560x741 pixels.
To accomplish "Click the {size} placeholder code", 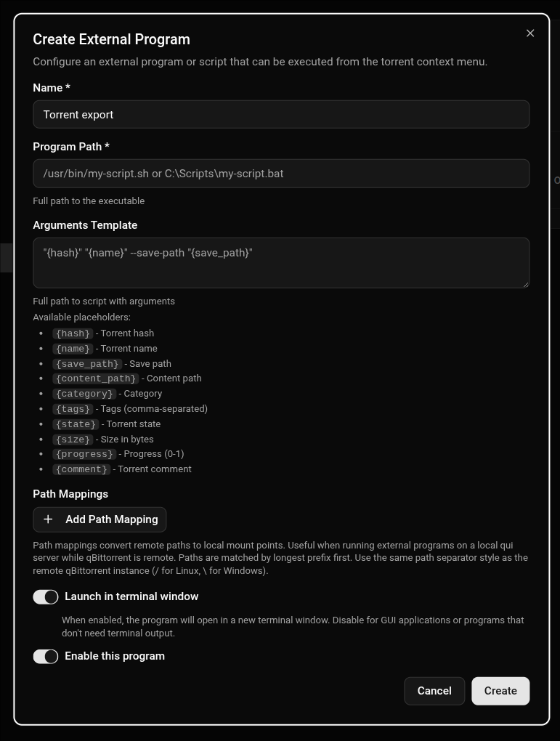I will click(x=73, y=440).
